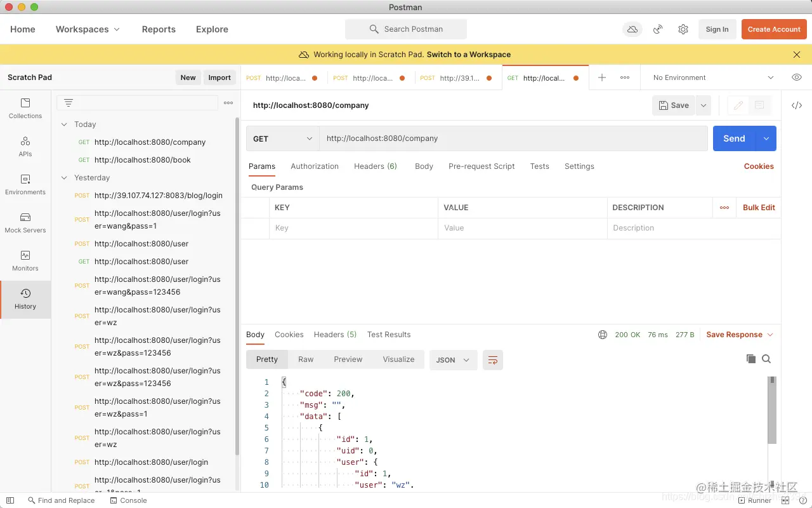This screenshot has width=812, height=508.
Task: Open the Test Results tab
Action: 389,335
